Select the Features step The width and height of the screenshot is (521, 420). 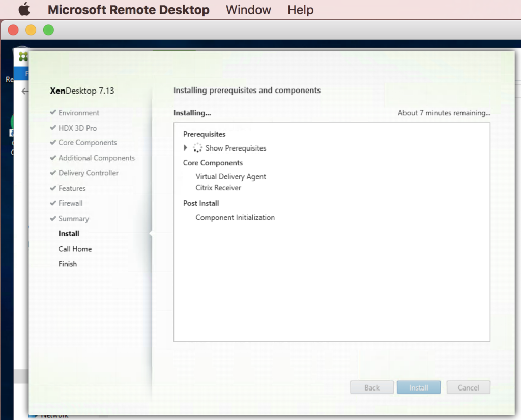72,188
